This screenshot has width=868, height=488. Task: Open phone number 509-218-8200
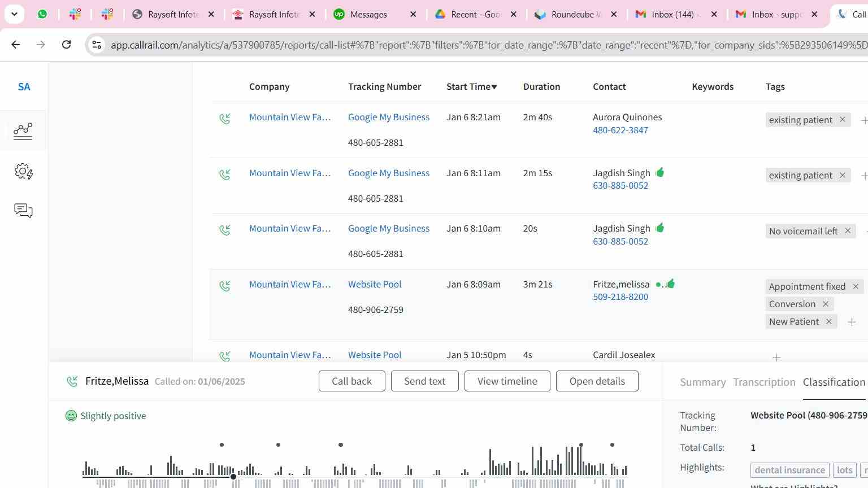[x=620, y=297]
